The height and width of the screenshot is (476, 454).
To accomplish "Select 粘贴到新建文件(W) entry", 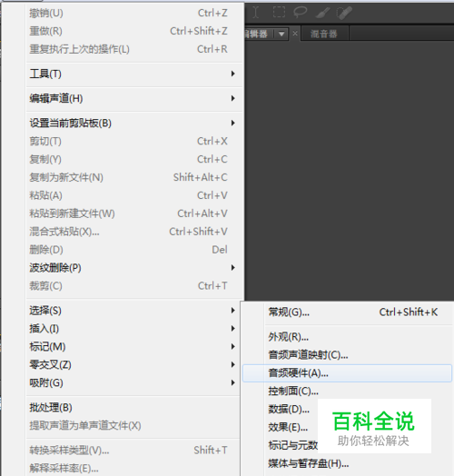I will [x=134, y=213].
